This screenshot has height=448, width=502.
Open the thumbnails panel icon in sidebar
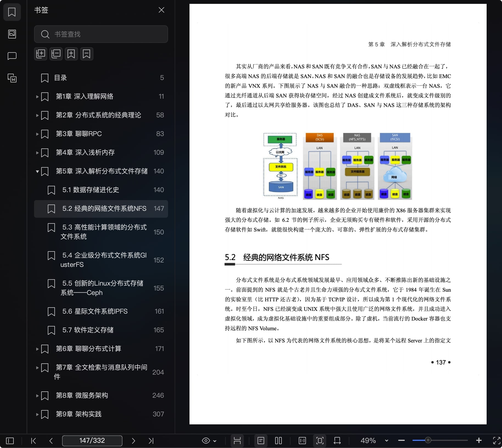click(x=12, y=34)
